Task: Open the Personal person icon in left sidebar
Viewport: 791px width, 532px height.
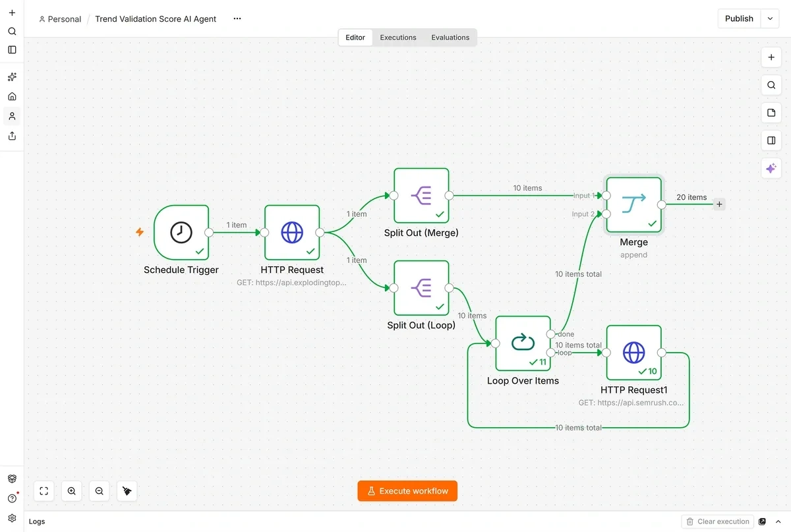Action: coord(12,116)
